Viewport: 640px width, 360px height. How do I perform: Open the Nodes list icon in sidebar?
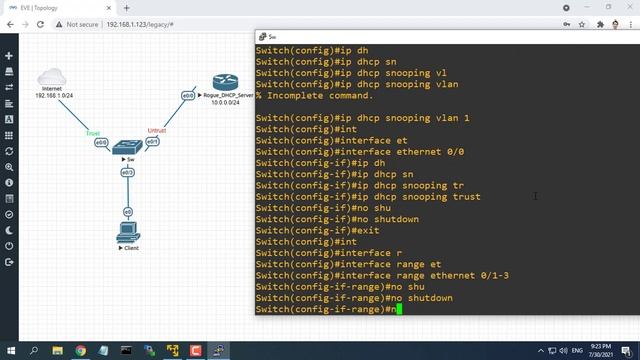[x=9, y=71]
